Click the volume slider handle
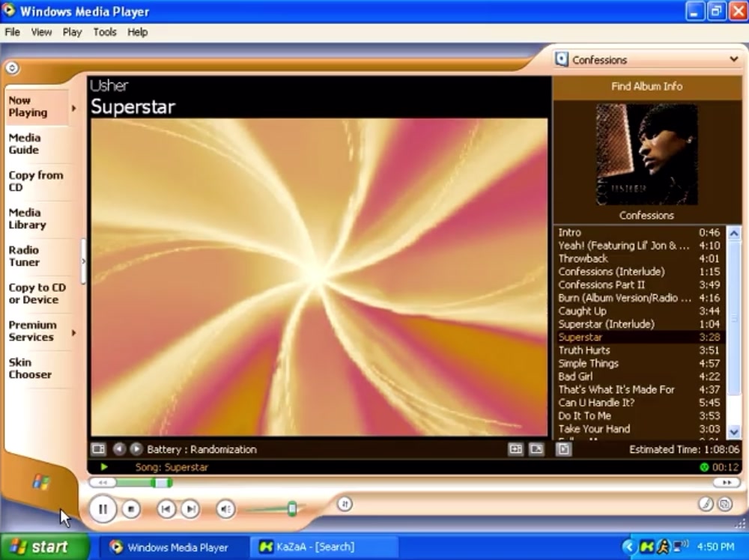Viewport: 749px width, 560px height. pos(292,509)
